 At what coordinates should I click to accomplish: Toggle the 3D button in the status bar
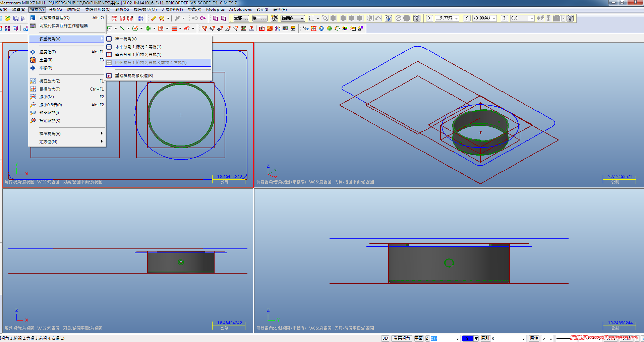tap(385, 338)
